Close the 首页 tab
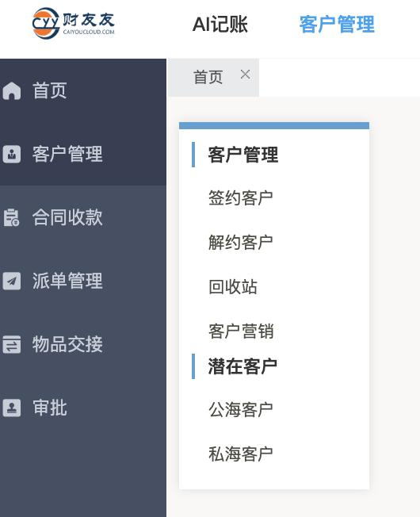Viewport: 420px width, 517px height. 245,75
